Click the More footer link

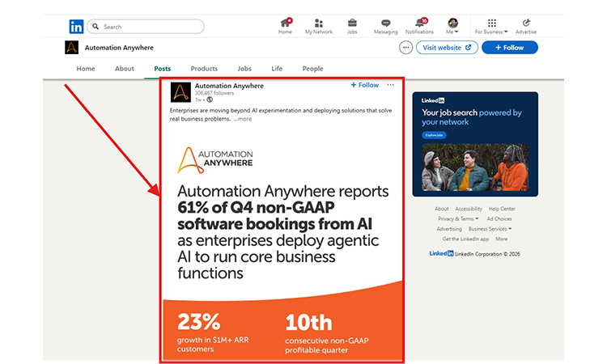point(501,239)
